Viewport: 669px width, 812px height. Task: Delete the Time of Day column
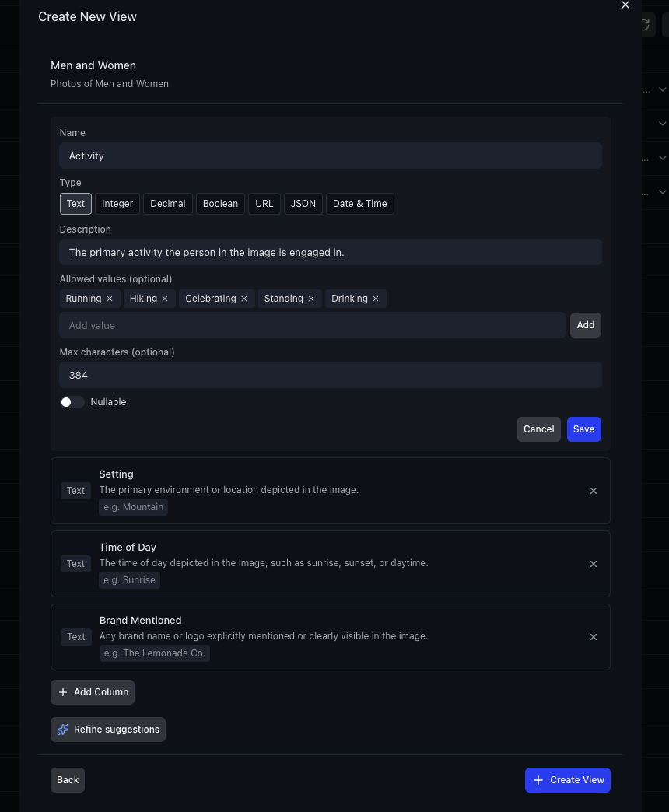pyautogui.click(x=594, y=564)
